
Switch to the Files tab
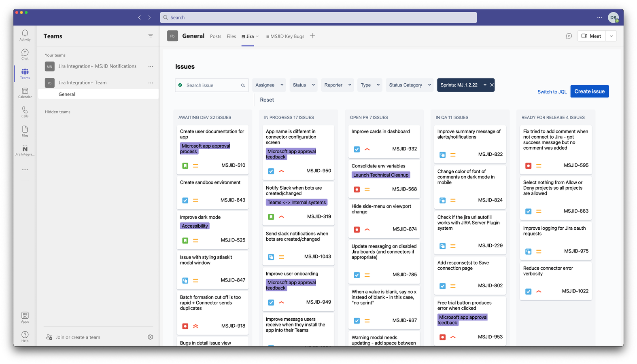pyautogui.click(x=231, y=36)
